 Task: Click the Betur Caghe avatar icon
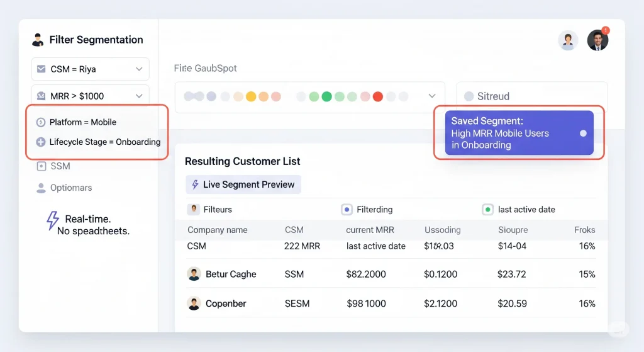[x=194, y=274]
